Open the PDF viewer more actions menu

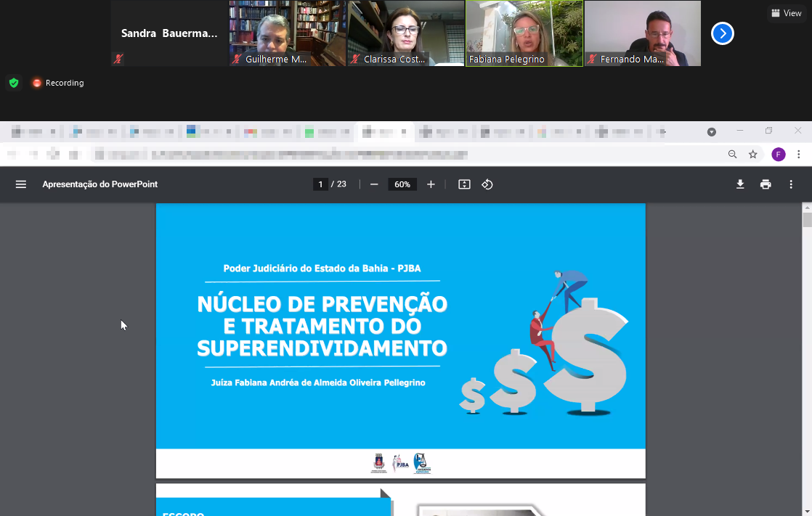791,184
